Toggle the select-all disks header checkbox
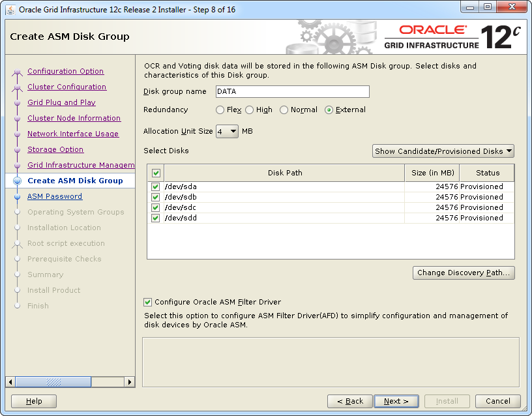532x416 pixels. (155, 173)
